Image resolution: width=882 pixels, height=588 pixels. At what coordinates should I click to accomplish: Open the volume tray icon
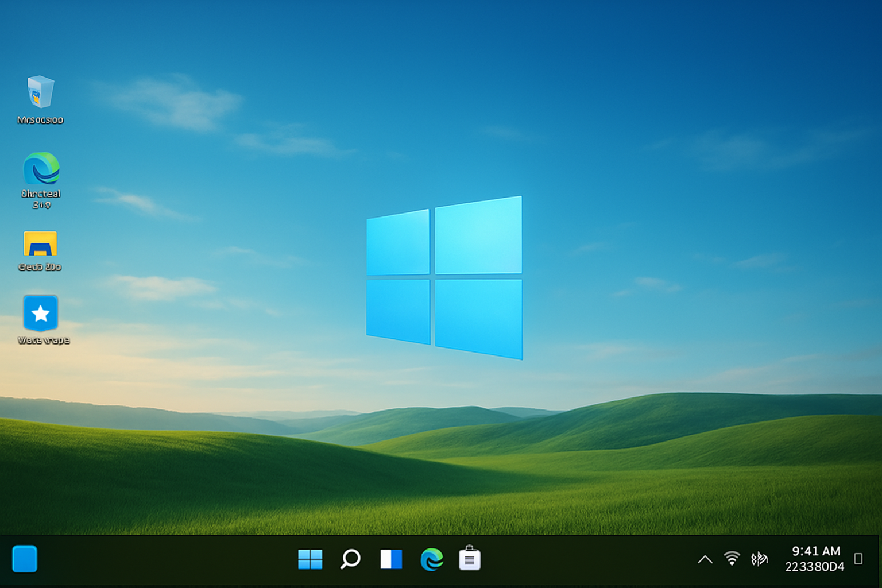tap(759, 559)
